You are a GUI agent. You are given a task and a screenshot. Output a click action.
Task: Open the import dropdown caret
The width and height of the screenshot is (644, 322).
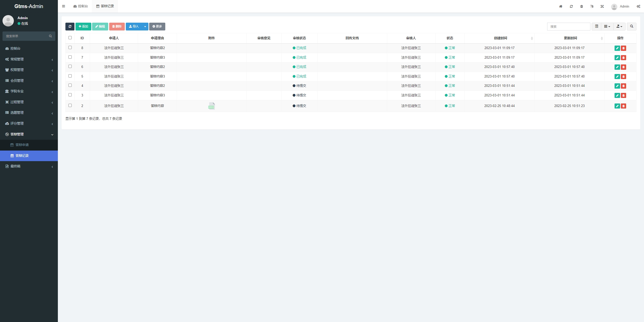[x=145, y=26]
